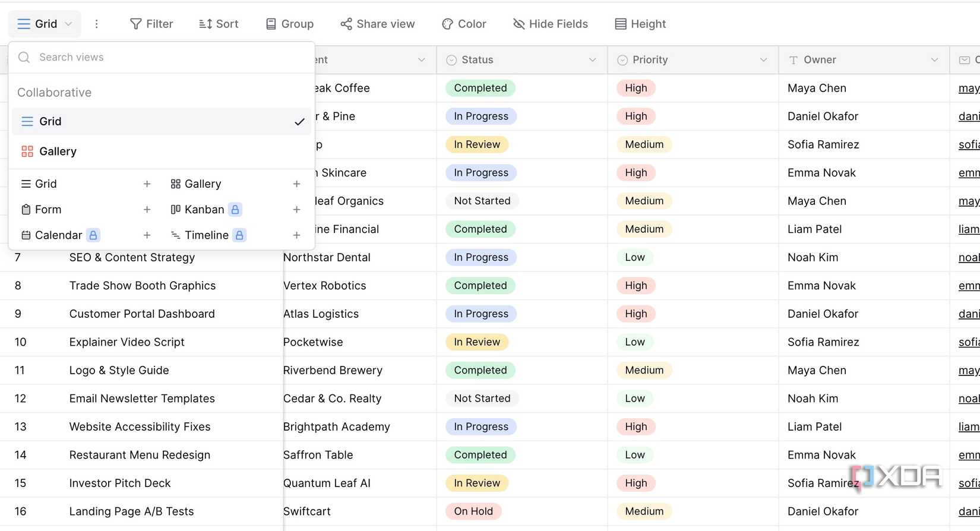Switch to the Gallery collaborative view
This screenshot has height=531, width=980.
(162, 151)
